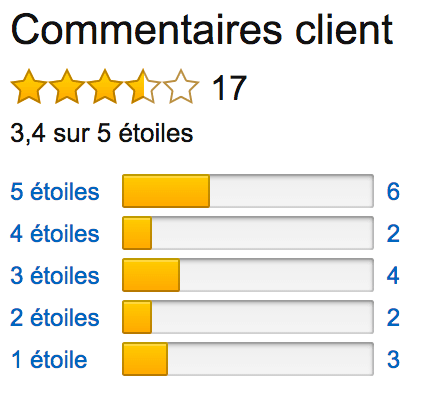Viewport: 426px width, 398px height.
Task: Click the 2 étoiles histogram bar
Action: coord(248,317)
